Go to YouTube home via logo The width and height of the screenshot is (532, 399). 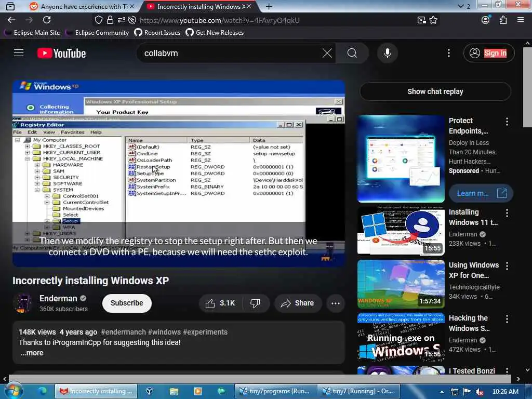tap(61, 54)
